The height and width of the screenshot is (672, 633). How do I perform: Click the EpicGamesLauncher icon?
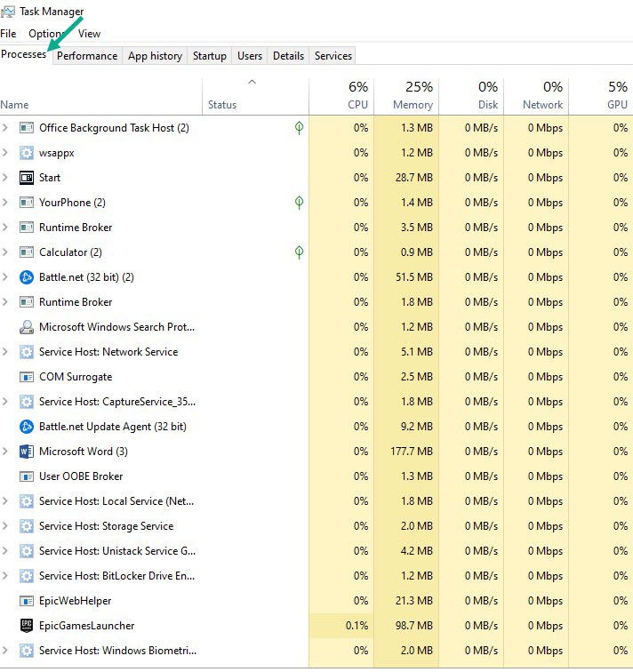pyautogui.click(x=27, y=626)
